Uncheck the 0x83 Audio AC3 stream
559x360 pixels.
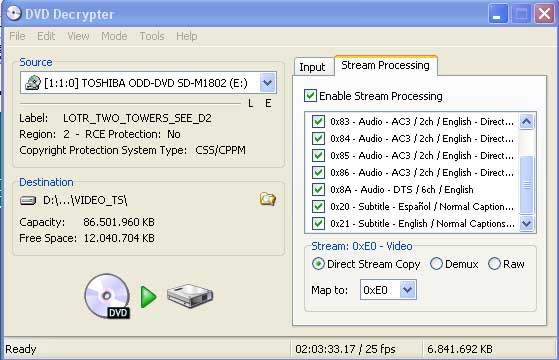pyautogui.click(x=318, y=122)
